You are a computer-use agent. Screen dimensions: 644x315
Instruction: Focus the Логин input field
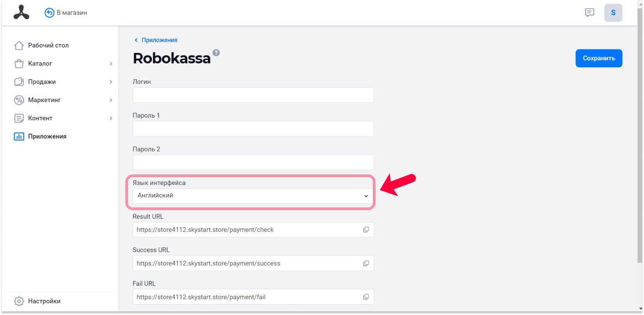253,95
